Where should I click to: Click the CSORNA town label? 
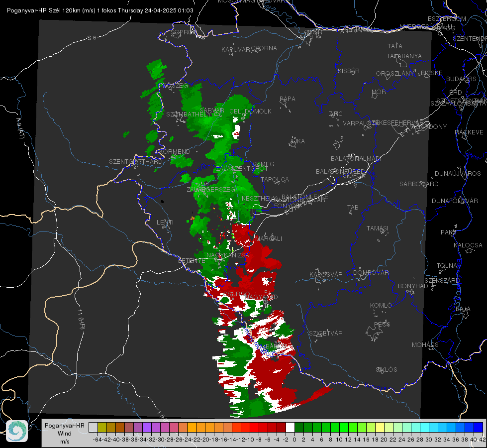tap(264, 48)
